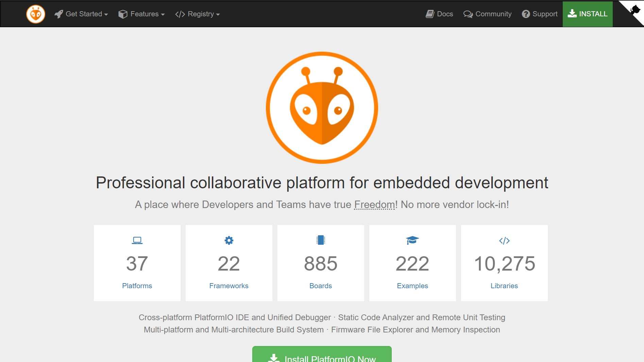This screenshot has height=362, width=644.
Task: Expand the Registry dropdown
Action: point(198,14)
